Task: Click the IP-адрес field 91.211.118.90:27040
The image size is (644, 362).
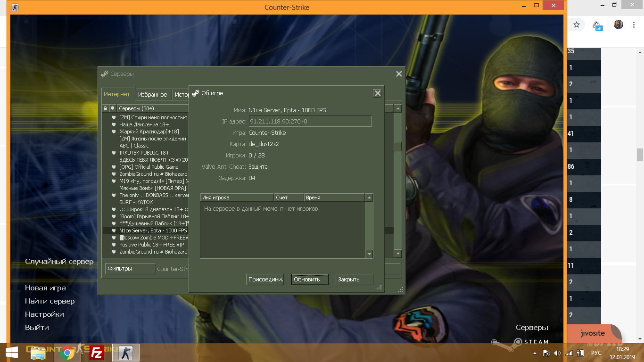Action: (310, 122)
